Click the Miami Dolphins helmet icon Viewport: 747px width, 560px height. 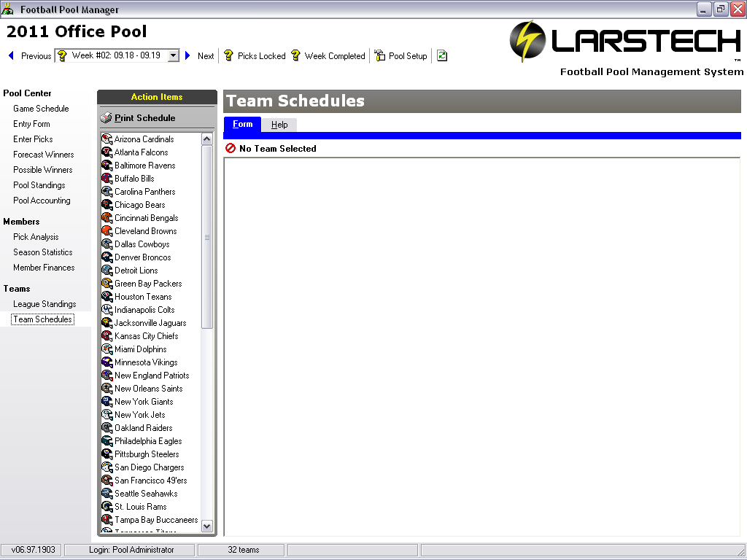[107, 349]
